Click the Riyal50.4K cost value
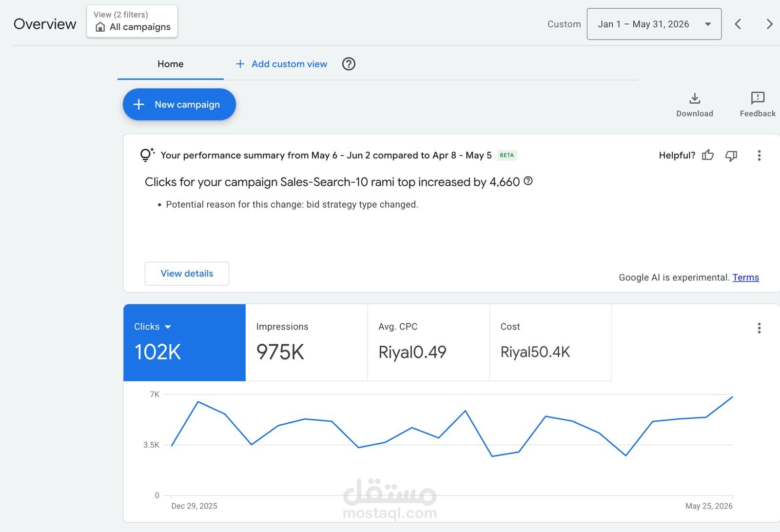 point(535,352)
